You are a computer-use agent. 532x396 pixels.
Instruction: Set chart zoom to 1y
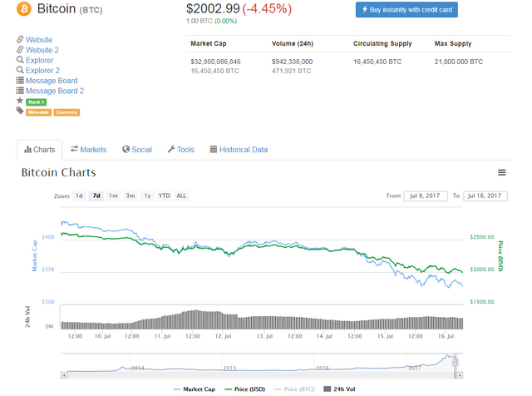tap(147, 196)
